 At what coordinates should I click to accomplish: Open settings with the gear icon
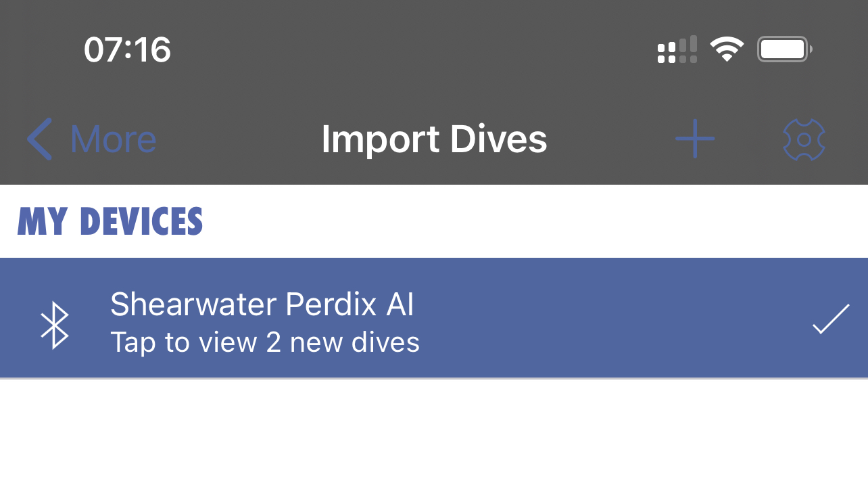(804, 140)
